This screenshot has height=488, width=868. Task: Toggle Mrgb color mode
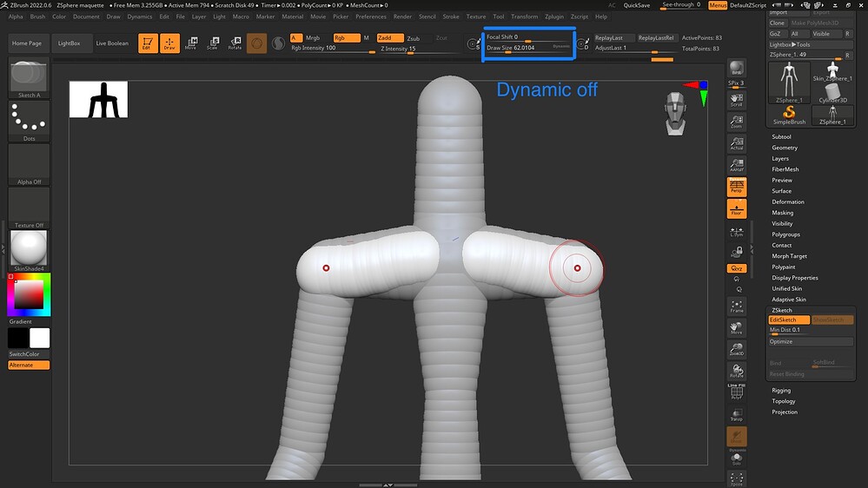313,37
